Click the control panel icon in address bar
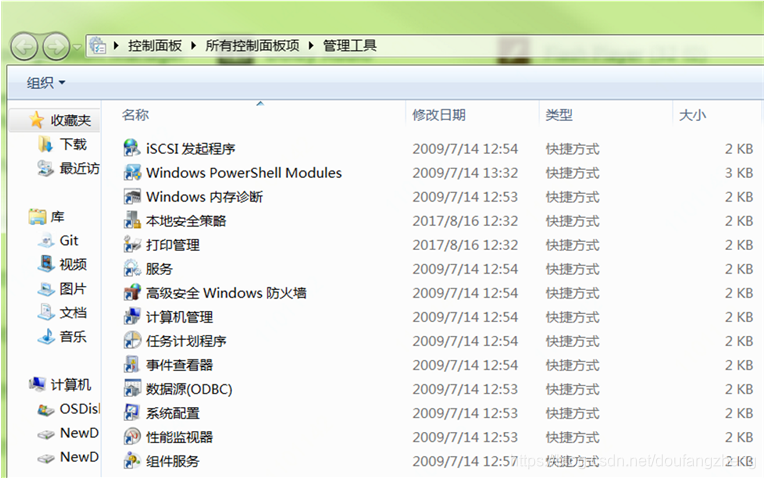The height and width of the screenshot is (479, 765). point(98,46)
